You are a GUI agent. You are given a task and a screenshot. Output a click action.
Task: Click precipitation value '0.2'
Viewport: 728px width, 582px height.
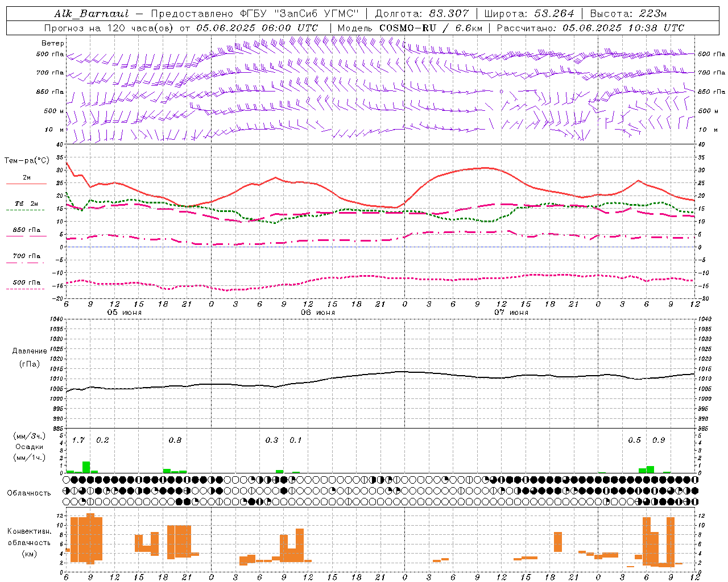point(102,440)
